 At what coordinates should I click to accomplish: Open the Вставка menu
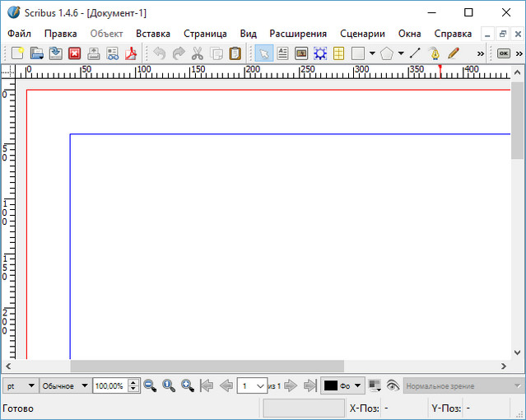coord(153,34)
